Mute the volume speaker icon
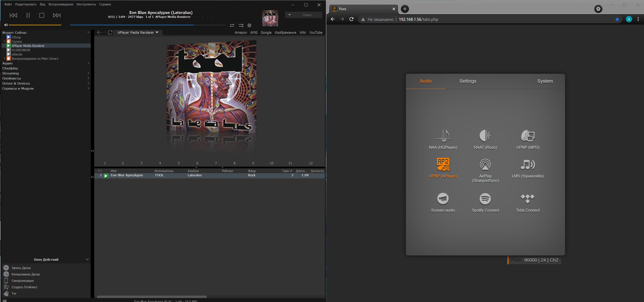The width and height of the screenshot is (644, 302). pos(6,25)
